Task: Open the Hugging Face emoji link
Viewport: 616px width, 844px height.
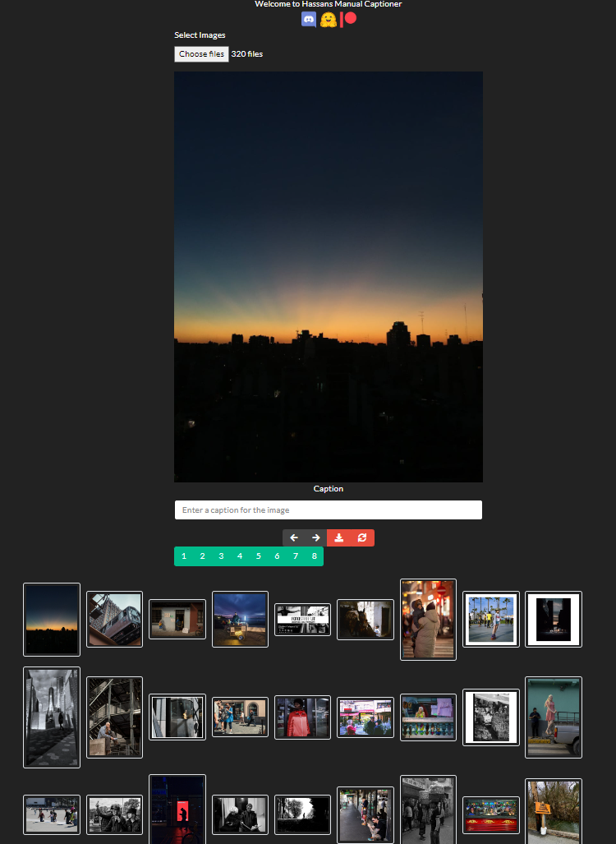Action: (329, 20)
